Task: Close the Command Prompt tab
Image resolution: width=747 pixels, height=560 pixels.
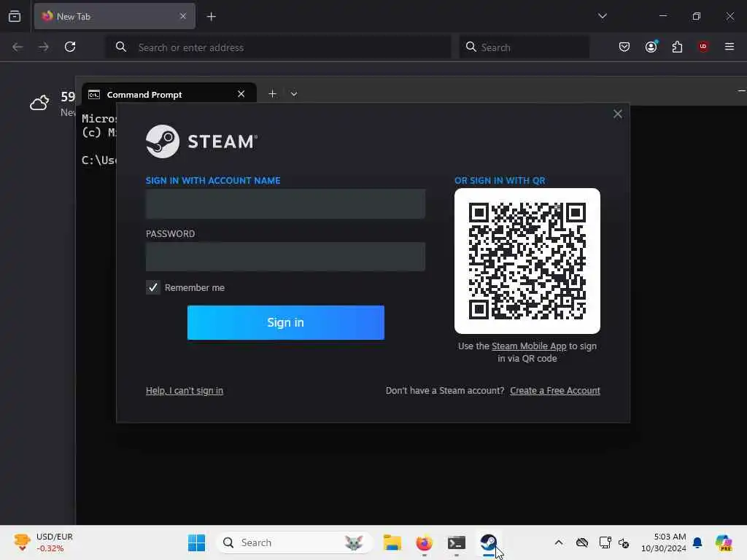Action: [x=241, y=94]
